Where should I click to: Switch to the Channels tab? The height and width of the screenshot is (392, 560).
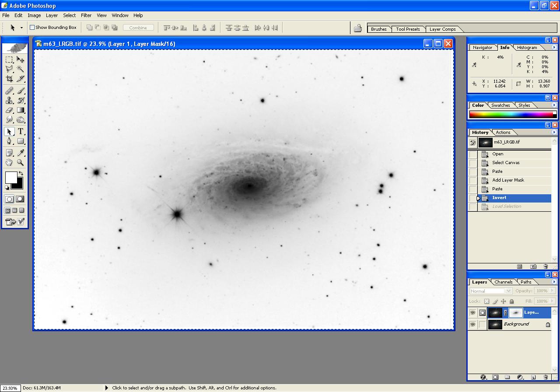pos(503,282)
